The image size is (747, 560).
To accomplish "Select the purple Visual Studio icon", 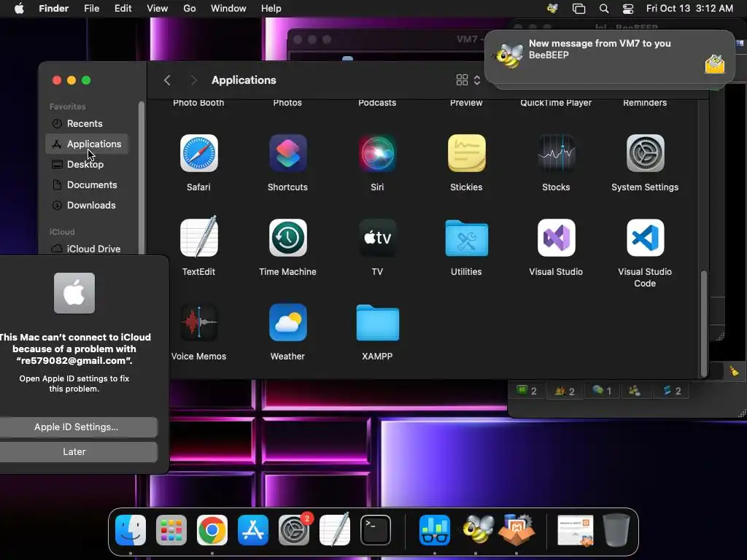I will [x=556, y=238].
